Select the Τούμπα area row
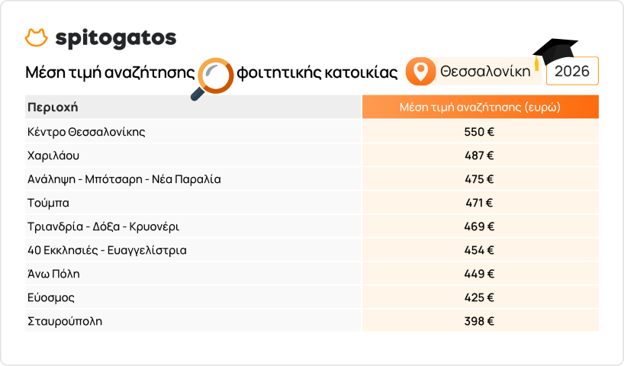 (x=312, y=203)
